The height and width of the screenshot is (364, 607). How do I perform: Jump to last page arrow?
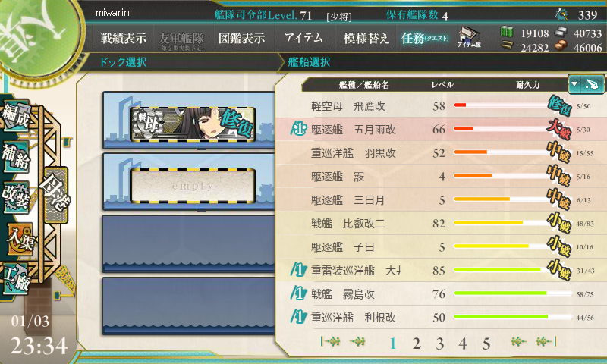coord(546,341)
